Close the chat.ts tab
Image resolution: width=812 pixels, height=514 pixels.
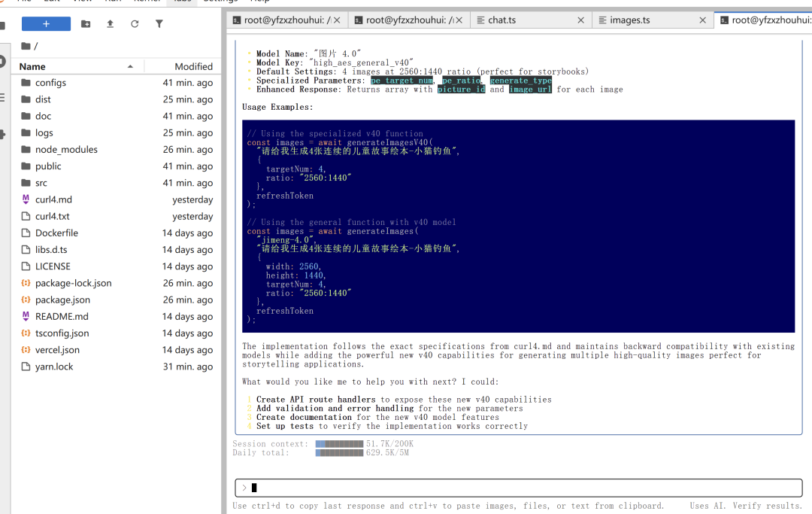click(x=580, y=20)
